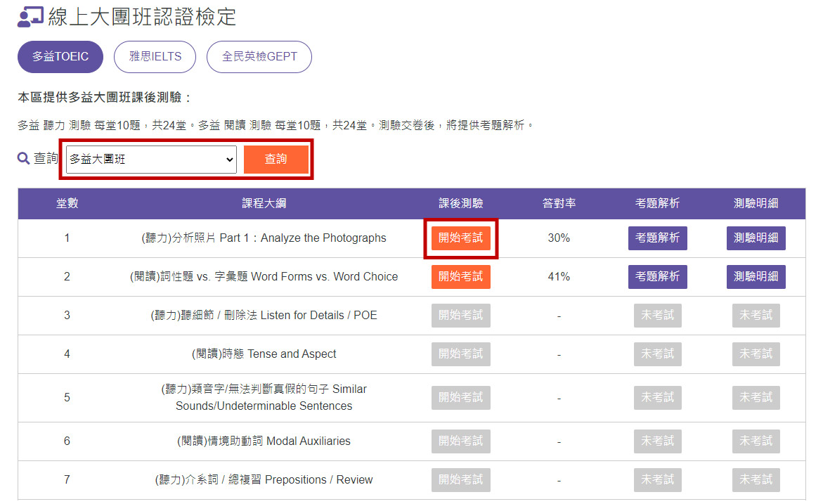Click 開始考試 for Modal Auxiliaries row
This screenshot has height=504, width=823.
coord(461,441)
